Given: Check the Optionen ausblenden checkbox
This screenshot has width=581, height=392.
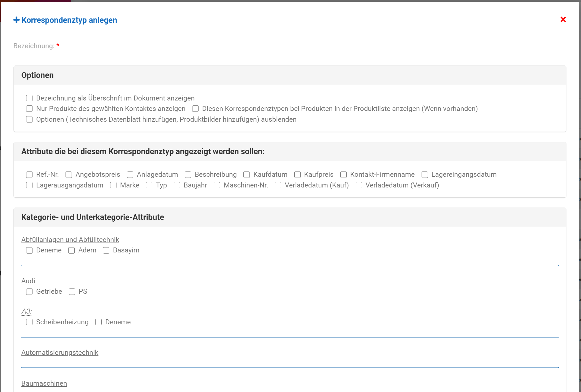Looking at the screenshot, I should click(29, 119).
